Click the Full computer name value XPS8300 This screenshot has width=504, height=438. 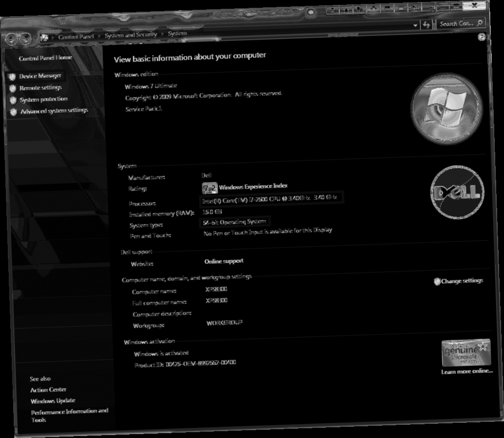coord(217,300)
